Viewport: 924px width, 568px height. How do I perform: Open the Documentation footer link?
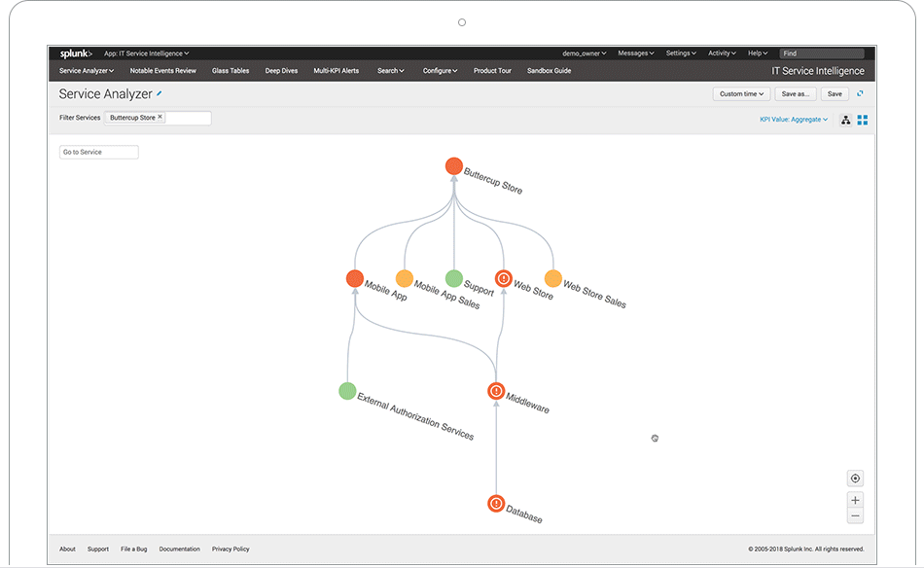coord(179,550)
